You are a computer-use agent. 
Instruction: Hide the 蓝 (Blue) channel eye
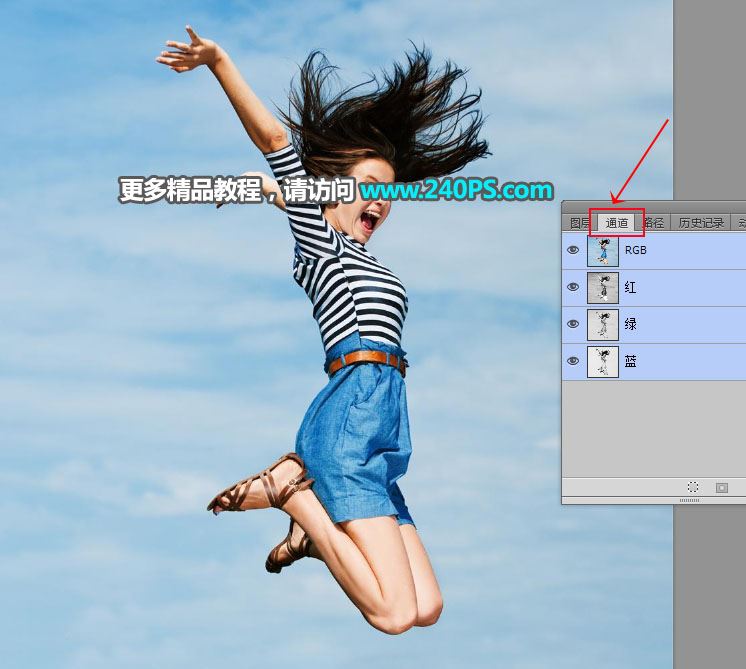coord(573,361)
